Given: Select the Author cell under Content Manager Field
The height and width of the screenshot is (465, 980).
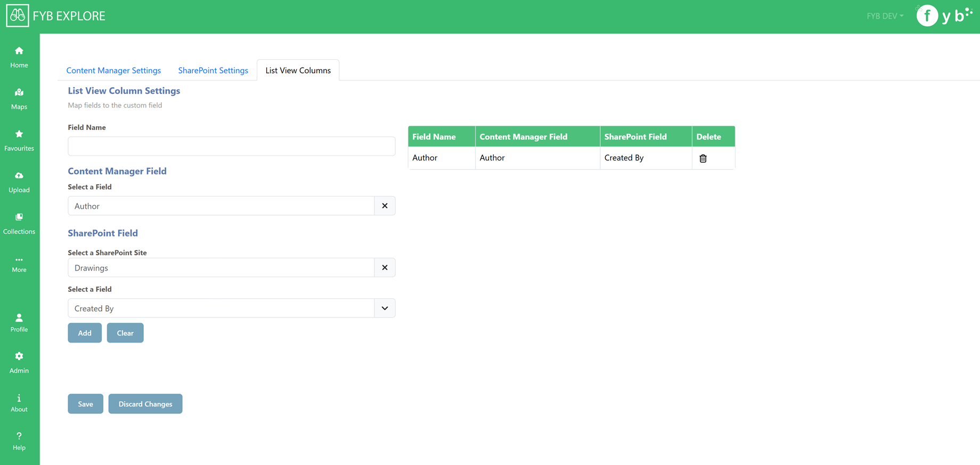Looking at the screenshot, I should [x=537, y=158].
